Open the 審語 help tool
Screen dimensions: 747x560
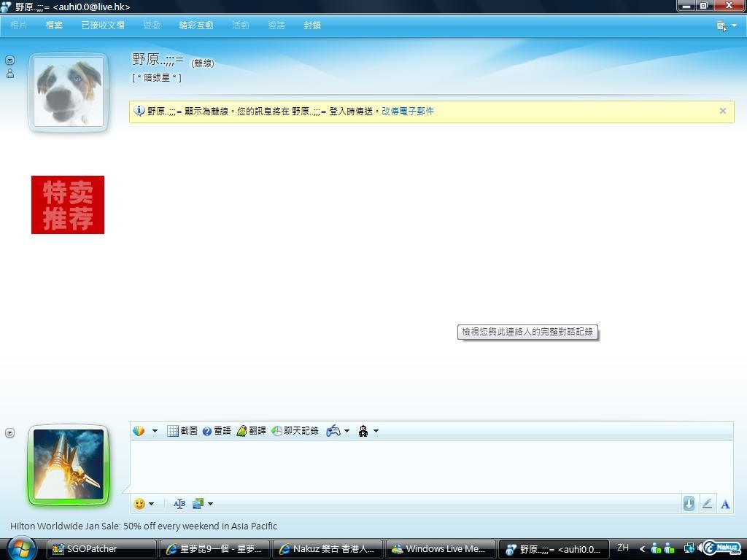pos(207,431)
